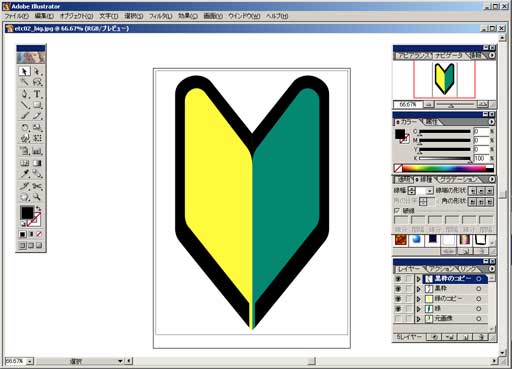Select the Direct Selection white-arrow tool
The width and height of the screenshot is (512, 369).
(x=37, y=71)
